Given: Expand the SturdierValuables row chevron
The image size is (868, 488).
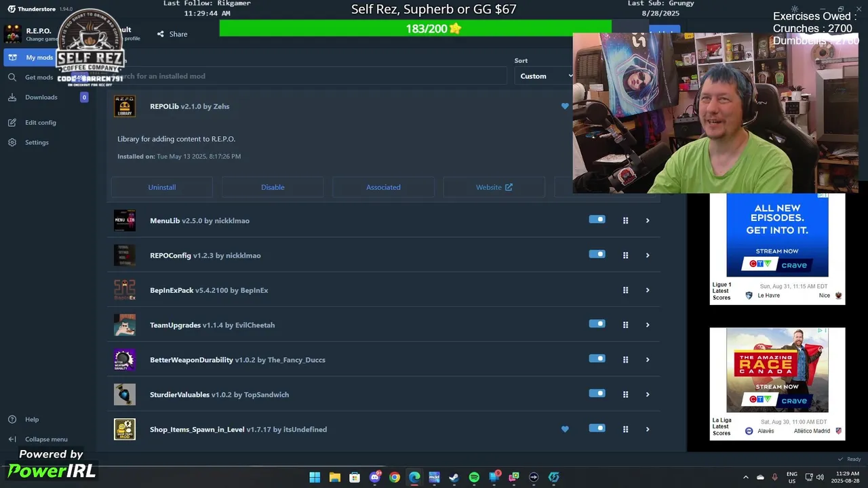Looking at the screenshot, I should click(x=648, y=394).
